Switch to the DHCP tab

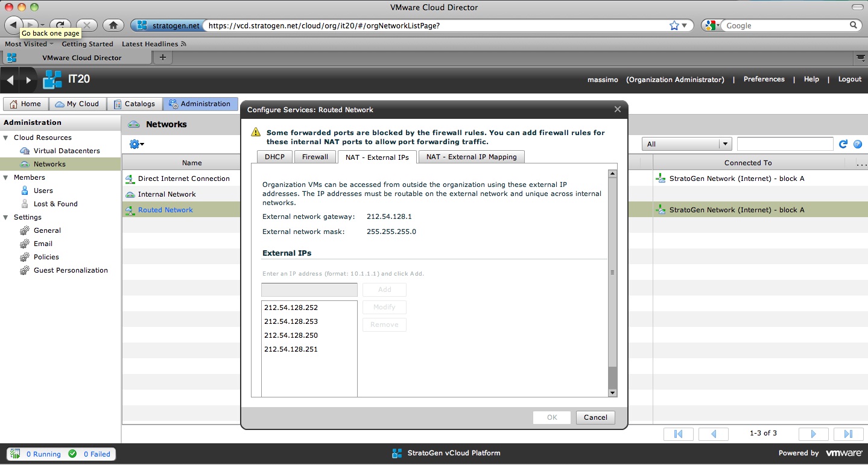274,157
